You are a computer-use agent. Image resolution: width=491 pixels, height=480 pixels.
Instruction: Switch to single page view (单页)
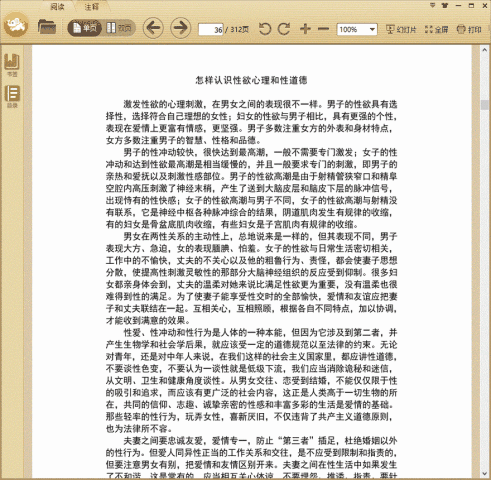pyautogui.click(x=85, y=28)
